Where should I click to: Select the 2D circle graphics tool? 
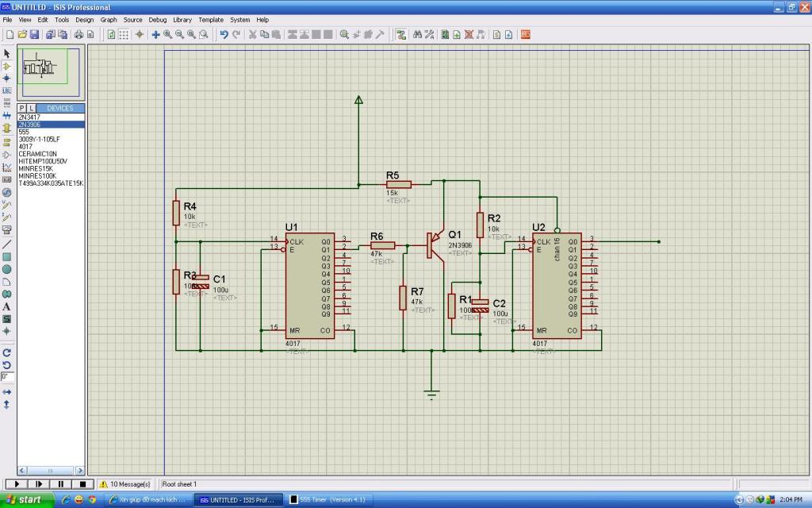pos(7,269)
